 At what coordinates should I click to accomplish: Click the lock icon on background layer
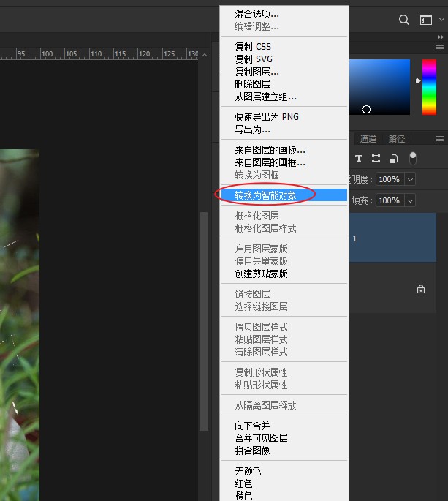[x=421, y=289]
